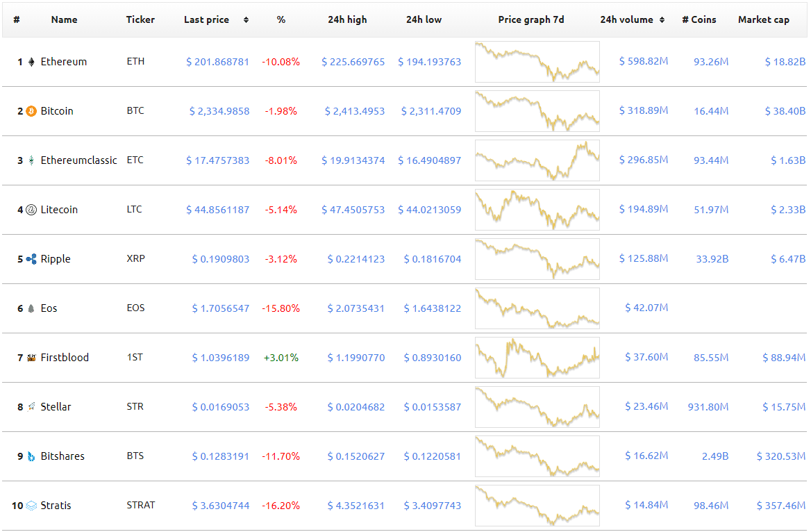811x532 pixels.
Task: Click the XRP ticker cell
Action: pyautogui.click(x=135, y=258)
